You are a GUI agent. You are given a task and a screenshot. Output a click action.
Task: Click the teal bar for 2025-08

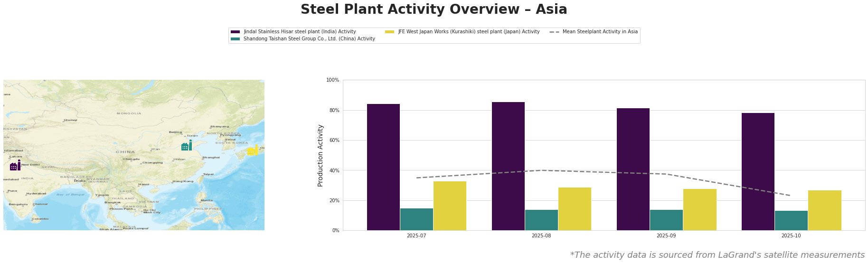coord(541,220)
